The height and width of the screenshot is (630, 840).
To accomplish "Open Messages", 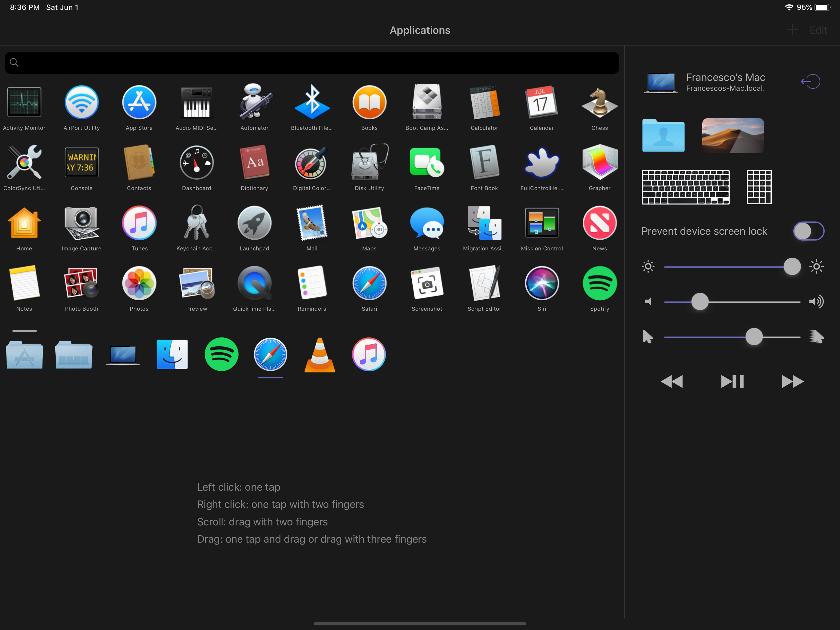I will click(427, 223).
